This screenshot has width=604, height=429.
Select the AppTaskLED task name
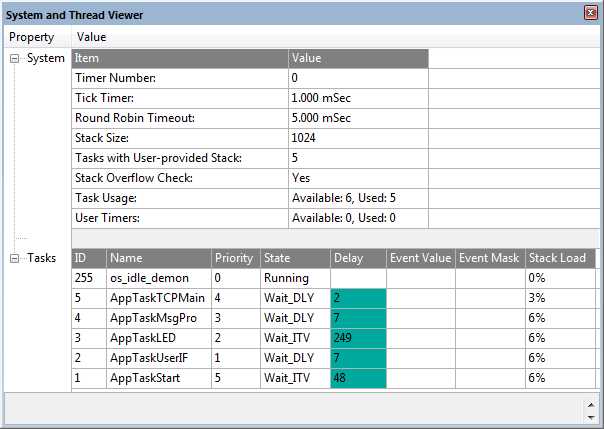click(143, 338)
